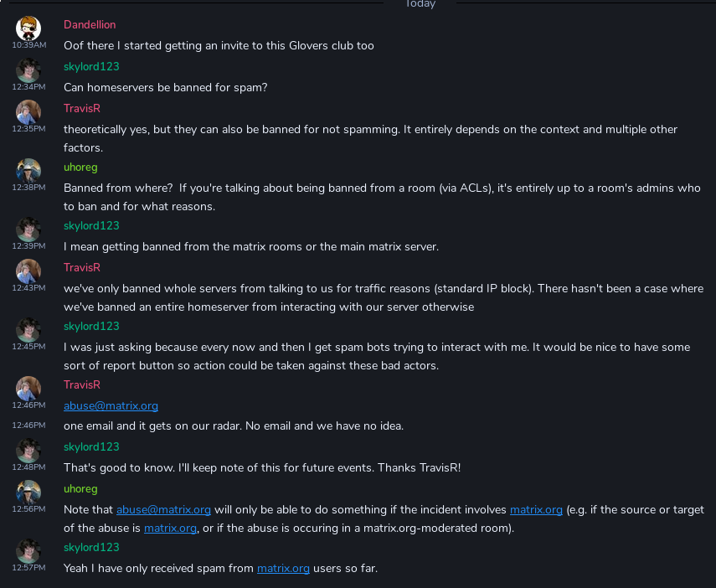
Task: Click TravisR's avatar at the 12:43PM message
Action: pos(28,271)
